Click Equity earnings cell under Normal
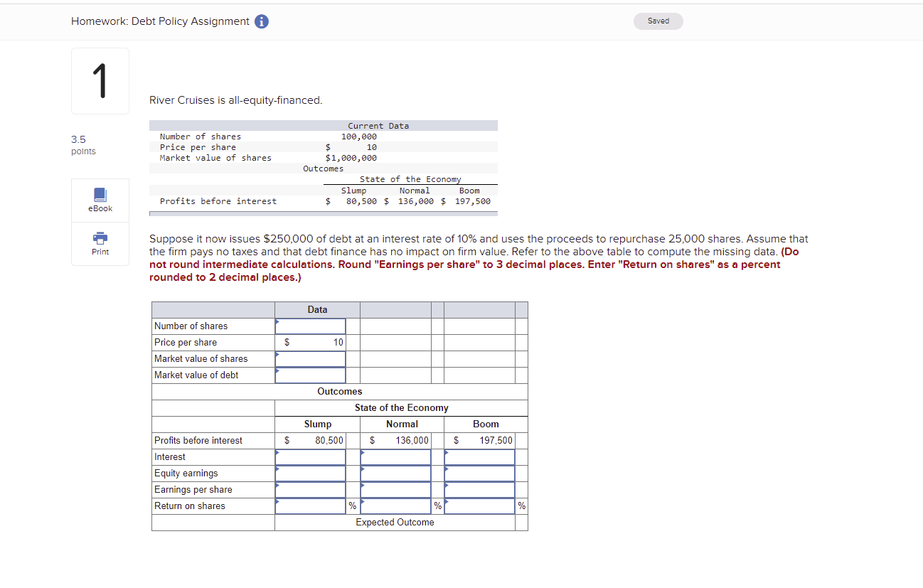This screenshot has height=588, width=923. 395,473
